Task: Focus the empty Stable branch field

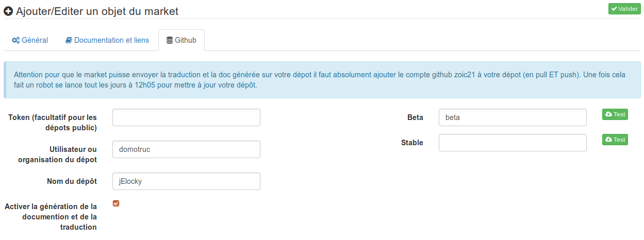Action: [x=513, y=143]
